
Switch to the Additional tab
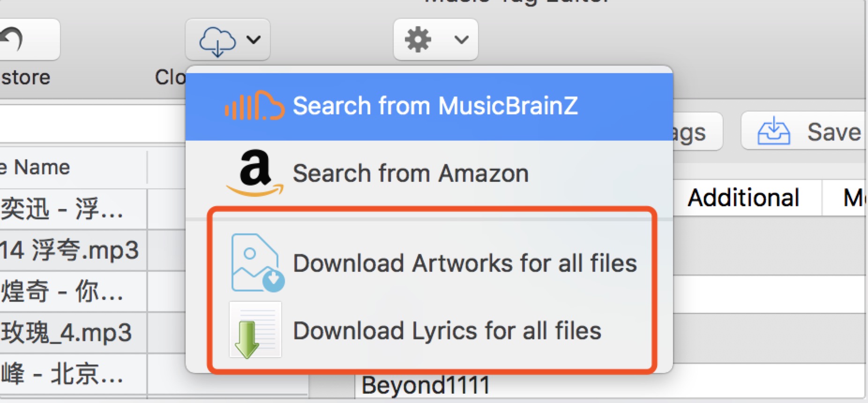tap(743, 197)
